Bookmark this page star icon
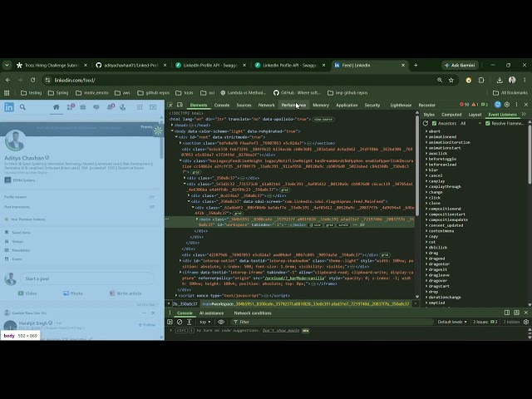Image resolution: width=532 pixels, height=399 pixels. [451, 80]
